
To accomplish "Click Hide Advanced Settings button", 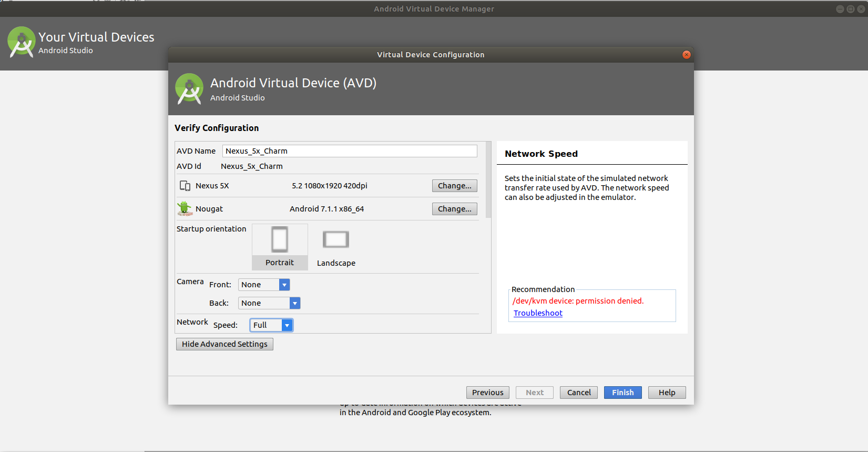I will point(224,344).
